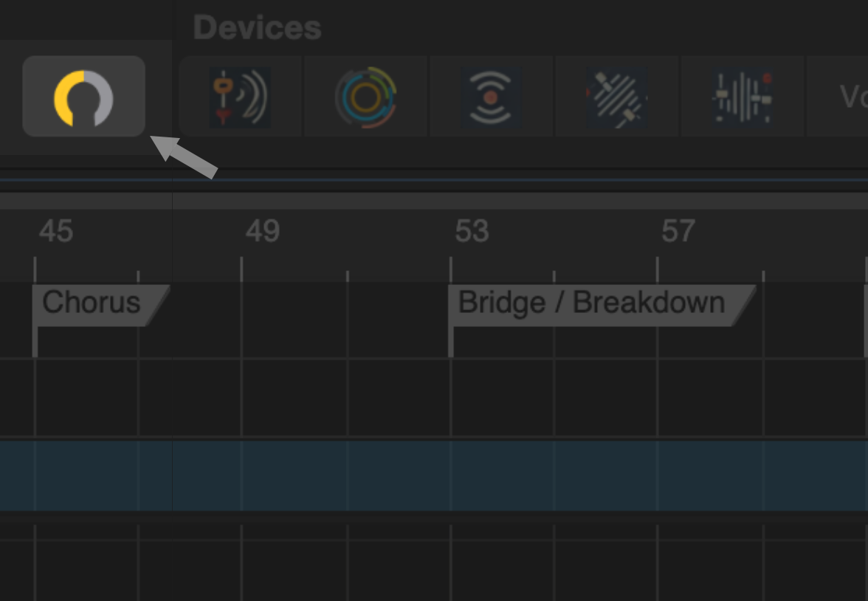Select the broadcast waves device with red dot
Screen dimensions: 868x601
(x=491, y=97)
